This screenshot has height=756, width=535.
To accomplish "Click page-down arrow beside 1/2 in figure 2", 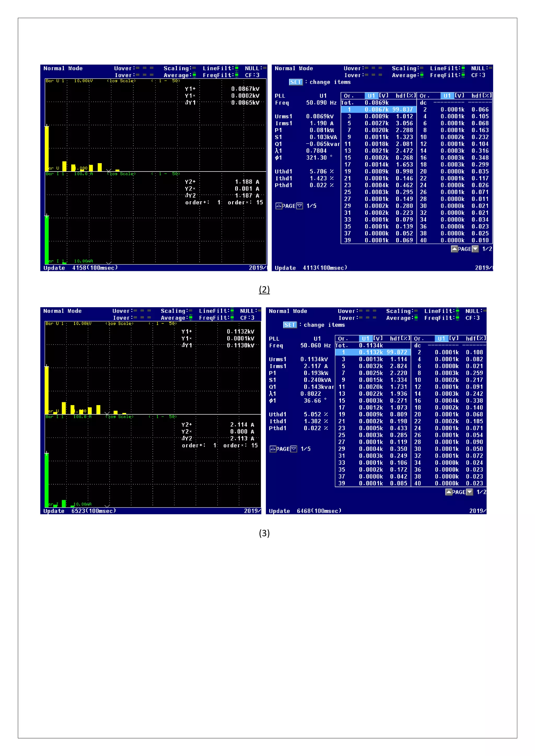I will tap(475, 249).
